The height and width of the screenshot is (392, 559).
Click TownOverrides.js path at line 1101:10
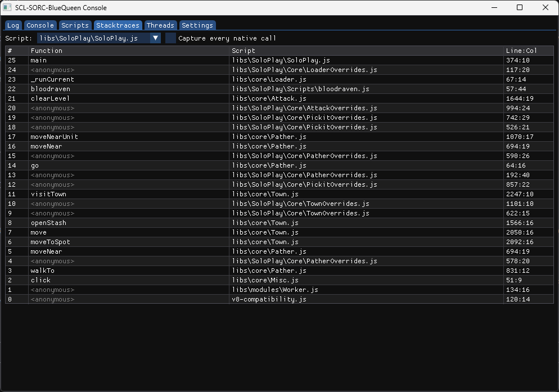coord(300,204)
